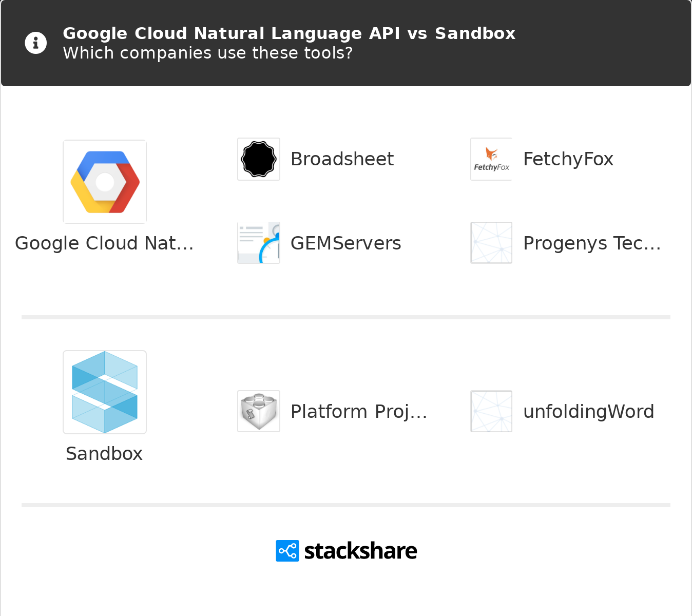The height and width of the screenshot is (616, 692).
Task: Open the FetchyFox fox logo
Action: point(491,159)
